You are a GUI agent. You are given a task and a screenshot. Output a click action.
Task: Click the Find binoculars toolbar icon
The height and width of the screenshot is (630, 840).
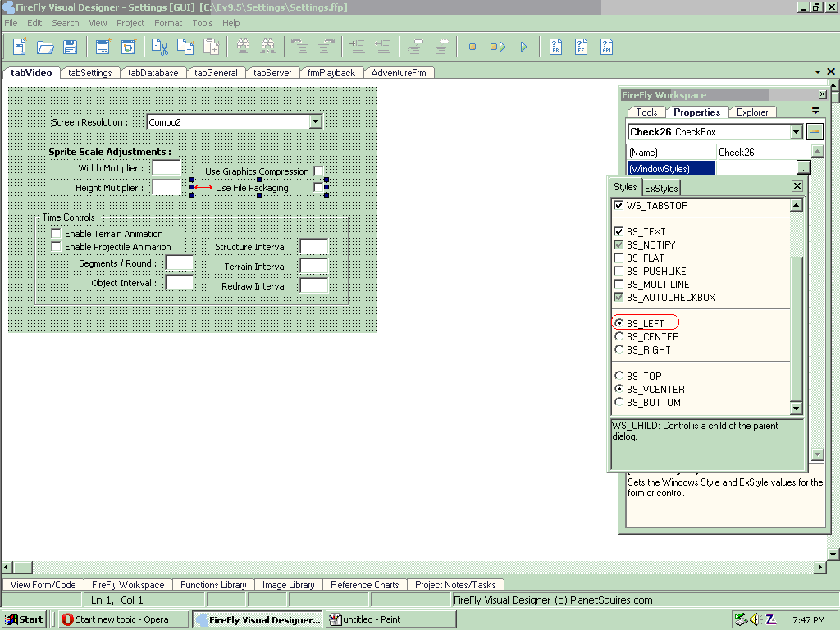[x=243, y=47]
